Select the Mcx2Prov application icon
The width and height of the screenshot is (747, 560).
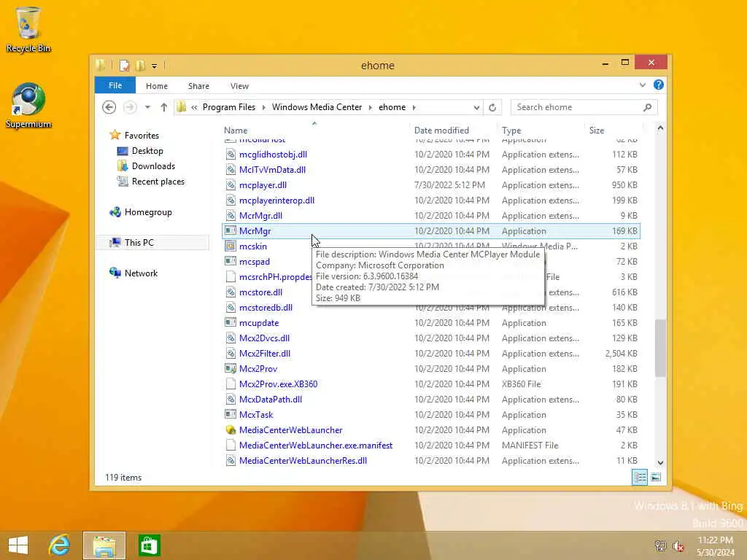point(231,368)
